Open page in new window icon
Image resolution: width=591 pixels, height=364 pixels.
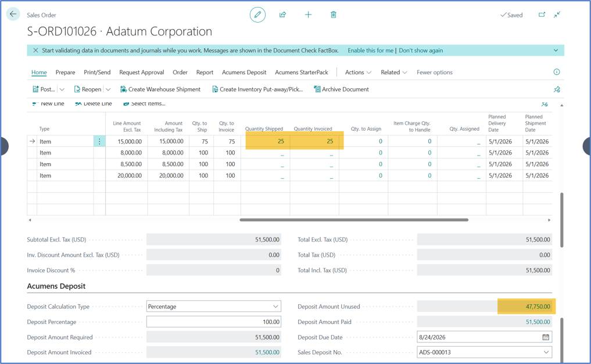542,15
